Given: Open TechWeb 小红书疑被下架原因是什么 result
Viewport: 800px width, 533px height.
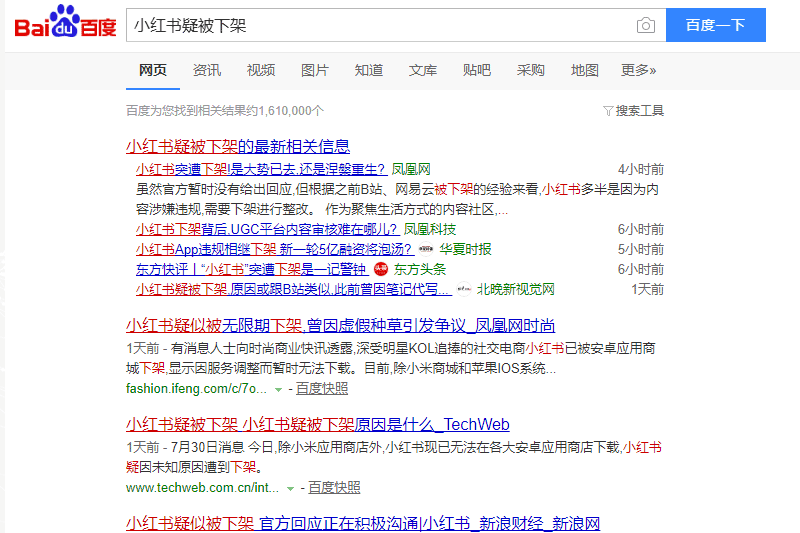Looking at the screenshot, I should [317, 424].
